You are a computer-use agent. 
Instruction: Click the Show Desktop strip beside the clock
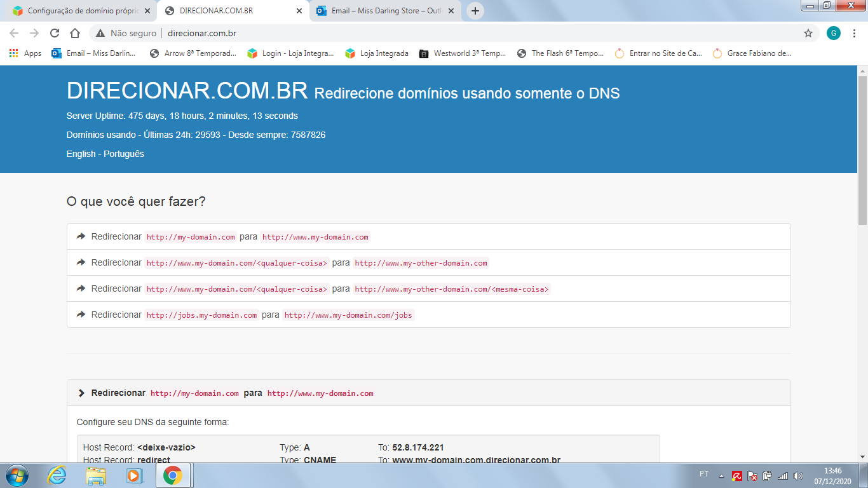[863, 475]
